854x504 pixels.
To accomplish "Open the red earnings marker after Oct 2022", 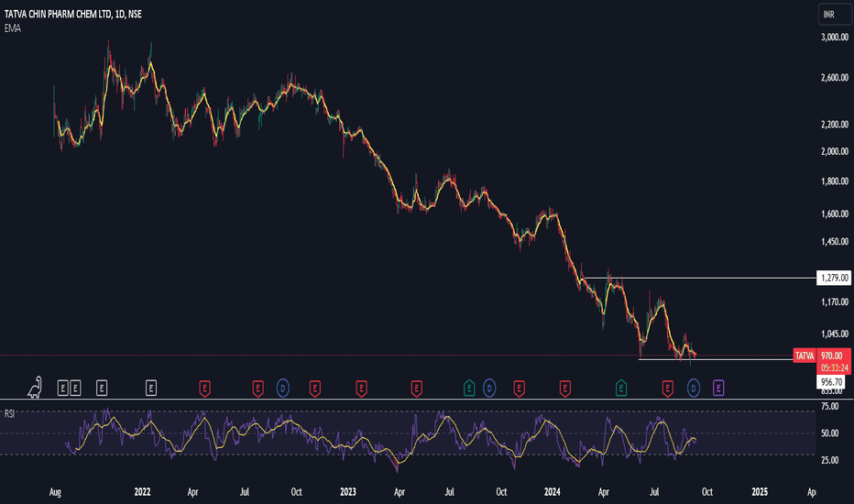I will coord(315,389).
